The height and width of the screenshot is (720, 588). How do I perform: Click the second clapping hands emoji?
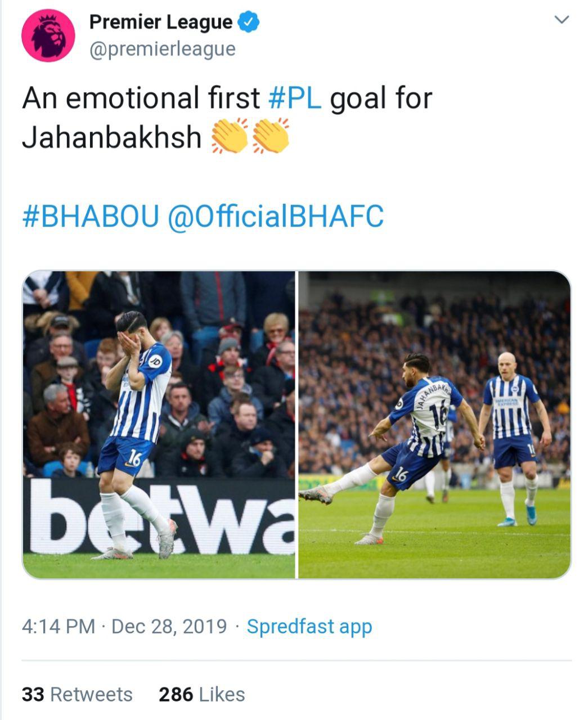click(x=271, y=136)
